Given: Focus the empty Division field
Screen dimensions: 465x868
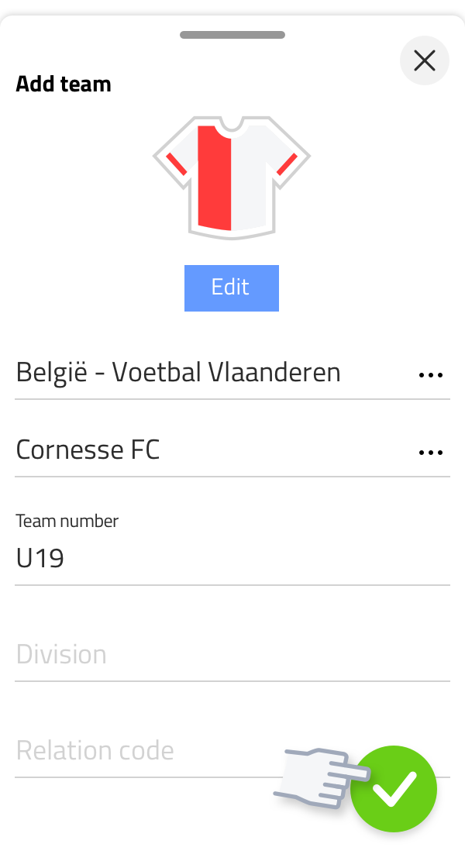Looking at the screenshot, I should point(232,654).
